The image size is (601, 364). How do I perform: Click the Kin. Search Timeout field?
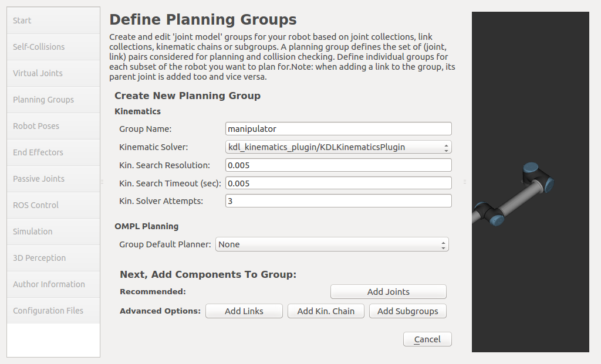click(x=338, y=183)
